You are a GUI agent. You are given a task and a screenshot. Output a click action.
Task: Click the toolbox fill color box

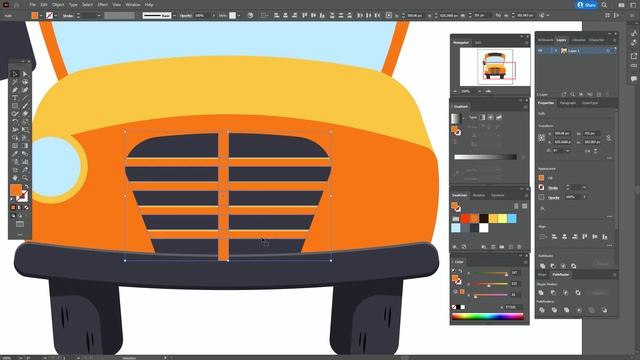[x=16, y=189]
